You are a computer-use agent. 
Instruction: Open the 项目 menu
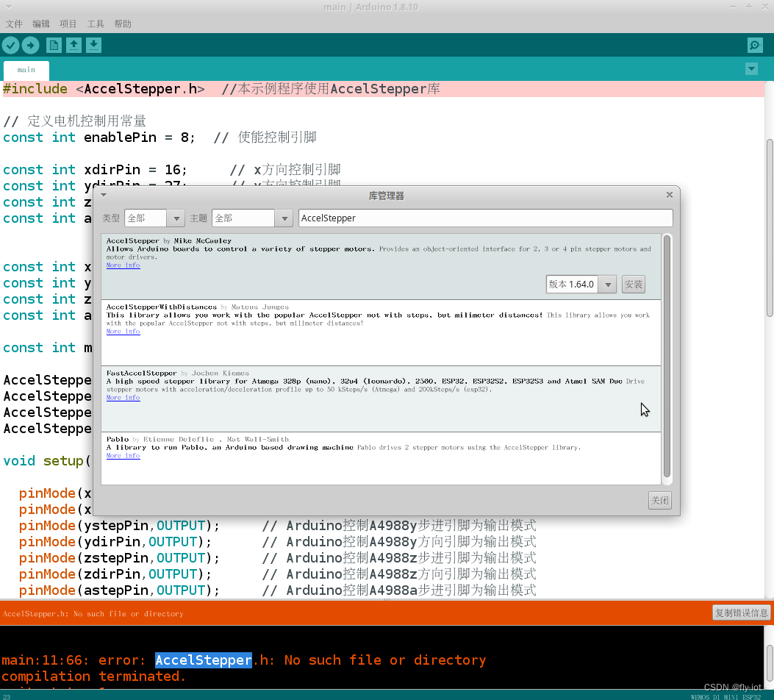click(x=68, y=24)
